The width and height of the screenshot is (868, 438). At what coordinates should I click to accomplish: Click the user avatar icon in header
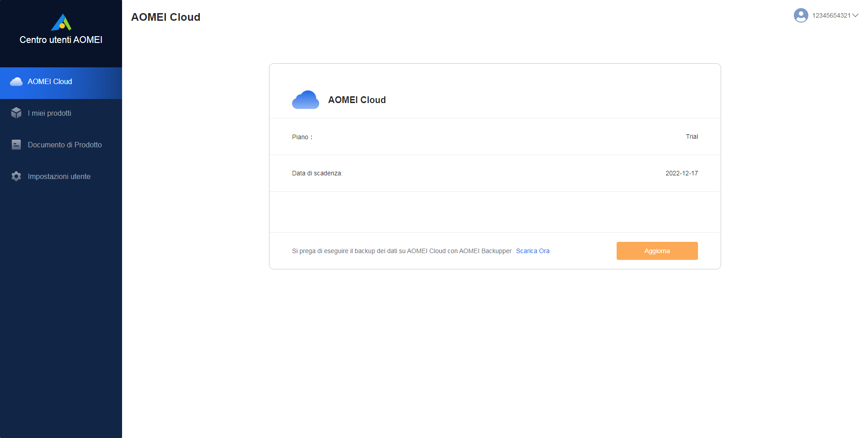point(801,15)
